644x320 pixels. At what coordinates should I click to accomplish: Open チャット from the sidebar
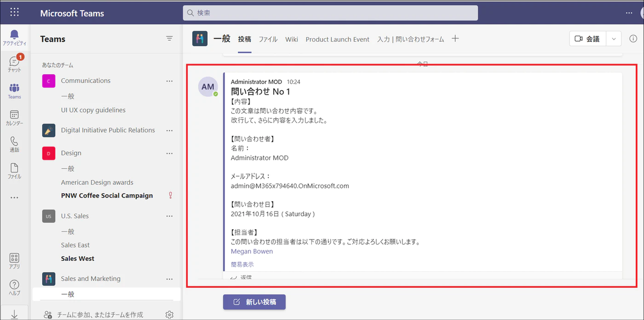[x=14, y=63]
